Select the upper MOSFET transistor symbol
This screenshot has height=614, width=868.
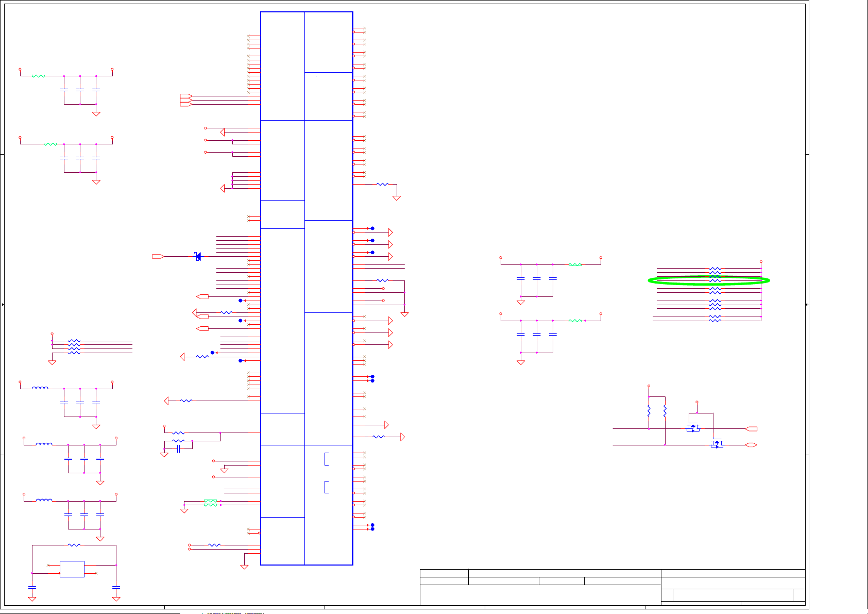[x=693, y=427]
